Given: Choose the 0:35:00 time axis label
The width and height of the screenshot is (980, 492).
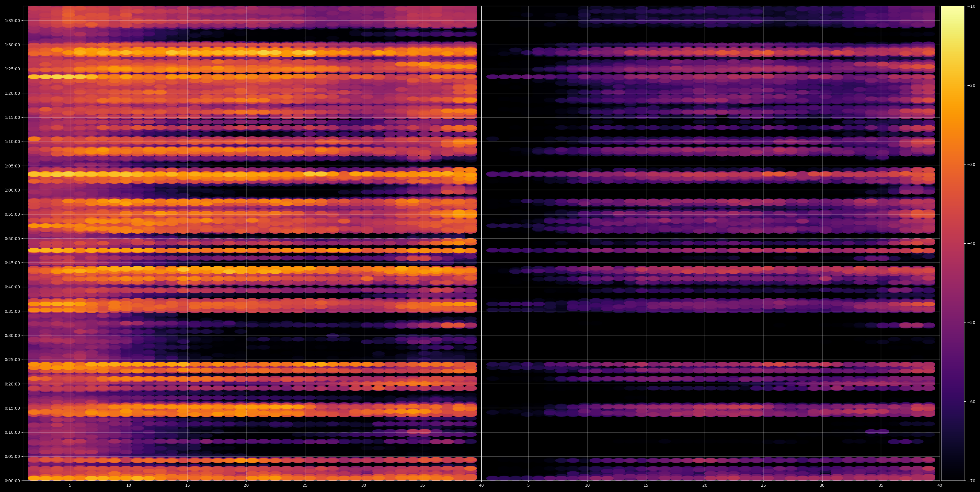Looking at the screenshot, I should 12,311.
